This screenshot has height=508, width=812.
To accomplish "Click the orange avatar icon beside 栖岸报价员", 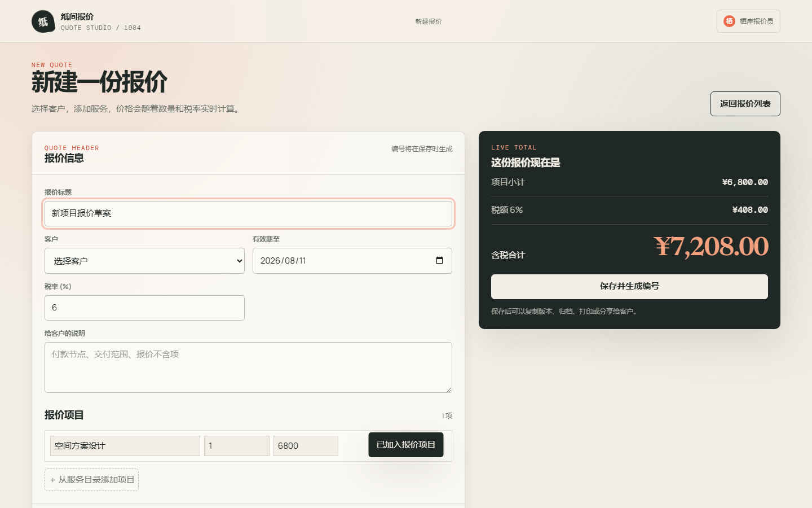I will click(x=729, y=21).
